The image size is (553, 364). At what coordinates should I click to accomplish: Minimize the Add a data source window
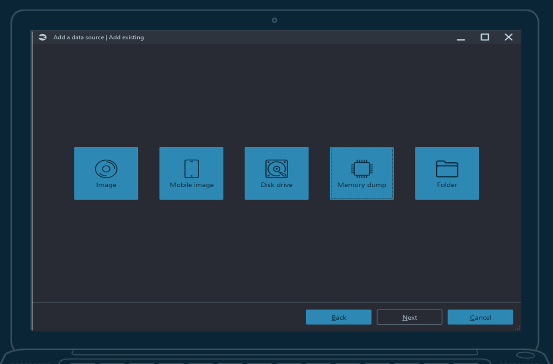click(461, 37)
